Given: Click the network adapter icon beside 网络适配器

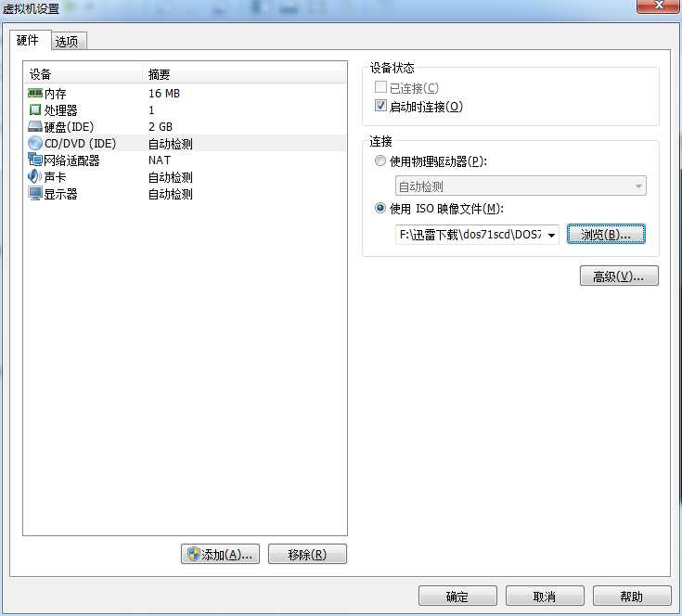Looking at the screenshot, I should (x=35, y=160).
